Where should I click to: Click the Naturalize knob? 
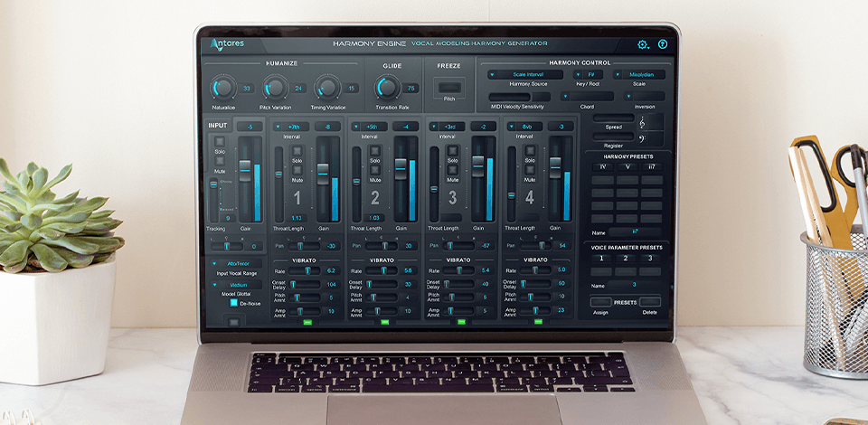(x=223, y=88)
